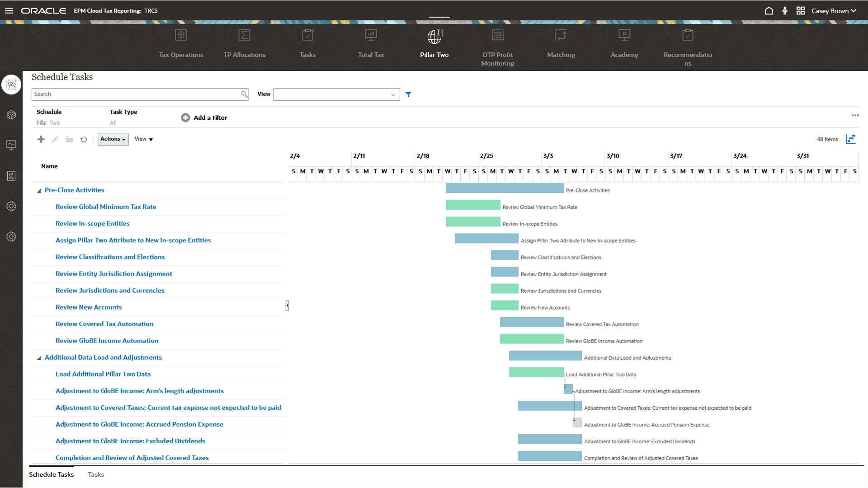
Task: Click the Refresh icon in toolbar
Action: pyautogui.click(x=84, y=139)
